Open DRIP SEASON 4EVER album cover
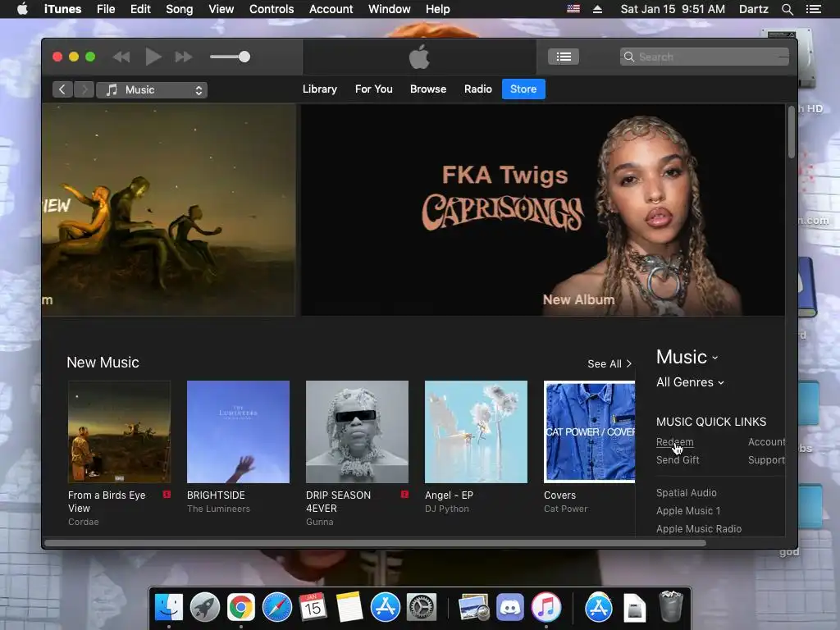Image resolution: width=840 pixels, height=630 pixels. click(x=357, y=431)
